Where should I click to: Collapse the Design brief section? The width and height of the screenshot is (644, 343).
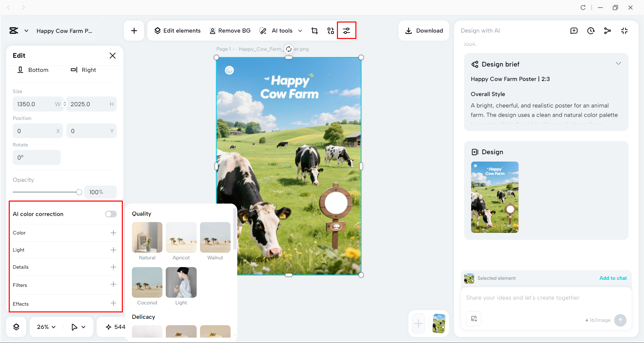[x=618, y=63]
